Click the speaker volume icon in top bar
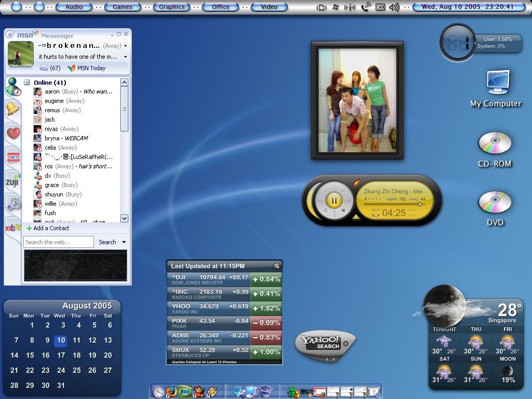This screenshot has height=399, width=532. (394, 7)
